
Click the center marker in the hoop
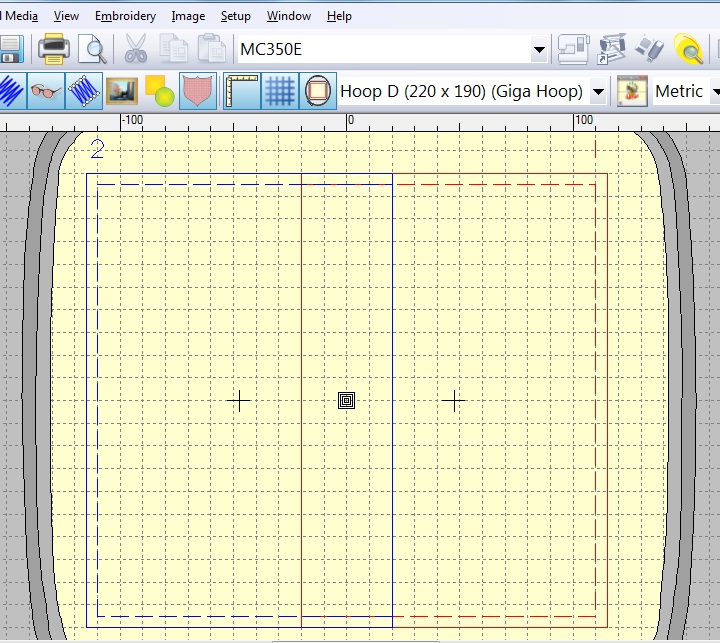(x=347, y=401)
